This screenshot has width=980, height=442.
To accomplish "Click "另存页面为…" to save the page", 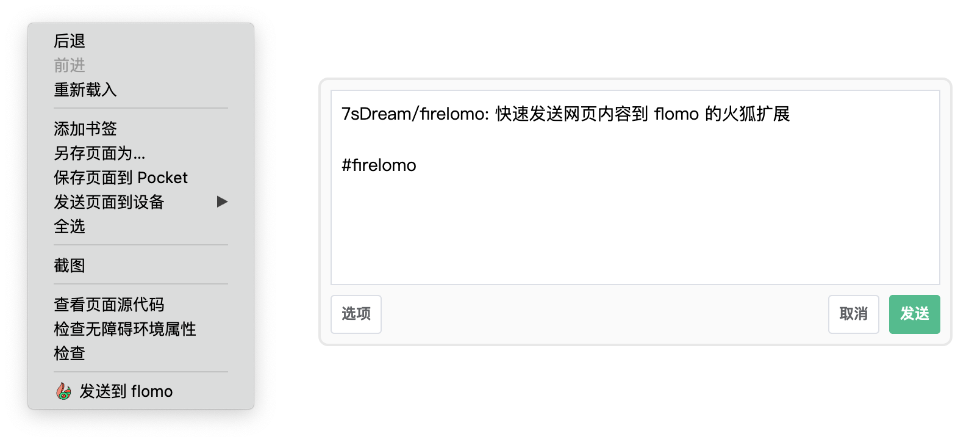I will [x=99, y=154].
